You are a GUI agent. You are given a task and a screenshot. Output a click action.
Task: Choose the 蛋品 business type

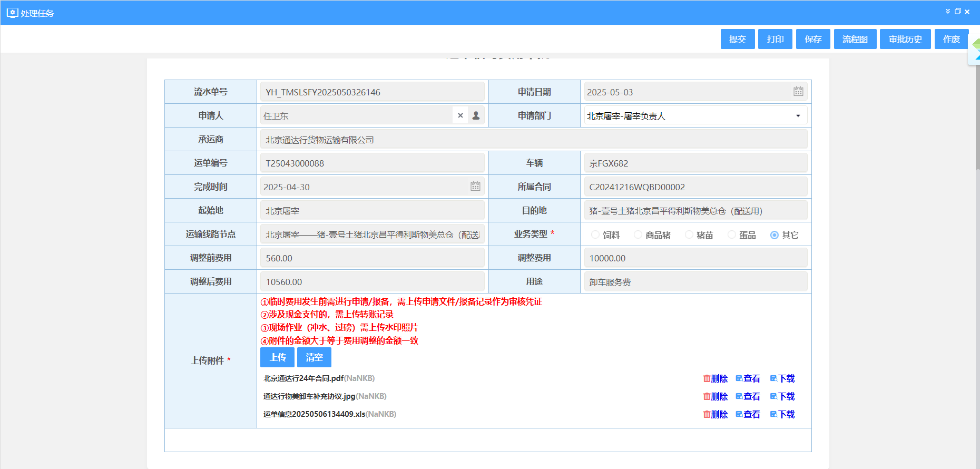732,235
